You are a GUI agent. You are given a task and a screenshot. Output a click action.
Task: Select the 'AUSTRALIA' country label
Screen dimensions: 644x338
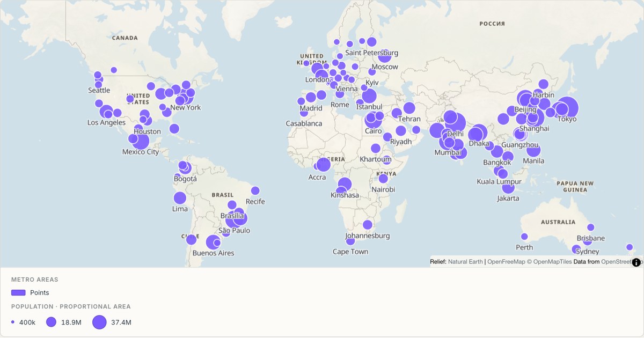tap(558, 222)
